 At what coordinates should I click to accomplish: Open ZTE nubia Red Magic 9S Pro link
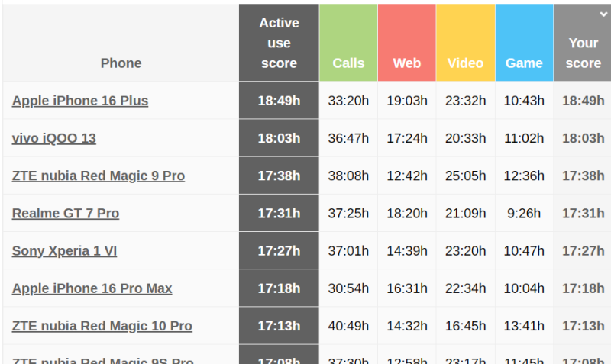[x=103, y=360]
